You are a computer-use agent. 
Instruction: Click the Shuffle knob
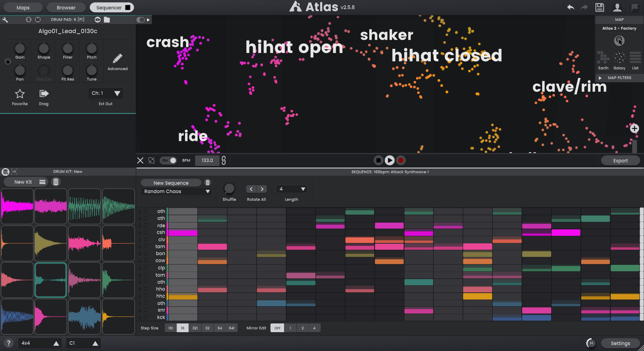point(229,189)
